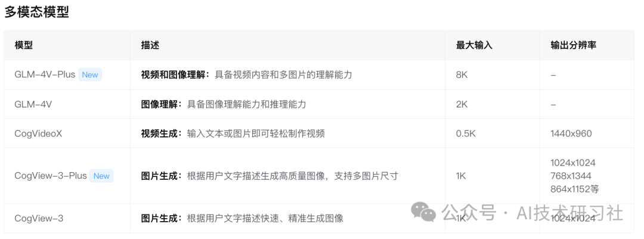Click the 模型 column header

[23, 45]
